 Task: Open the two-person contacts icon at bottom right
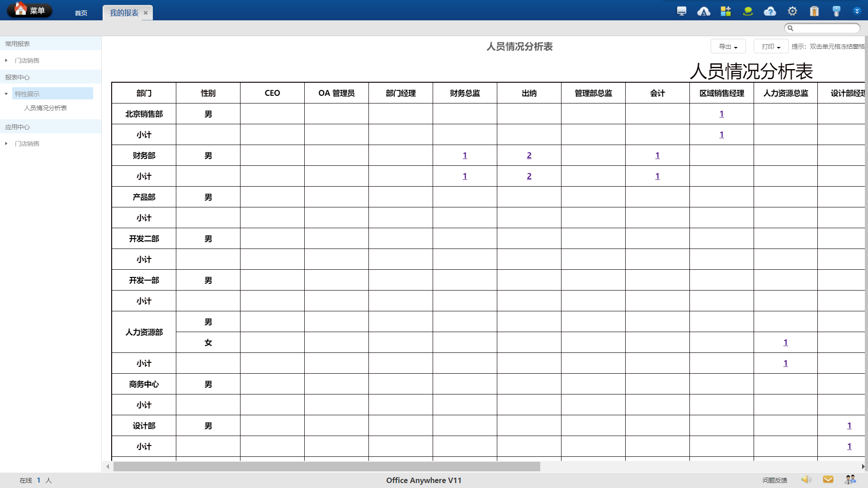(850, 479)
